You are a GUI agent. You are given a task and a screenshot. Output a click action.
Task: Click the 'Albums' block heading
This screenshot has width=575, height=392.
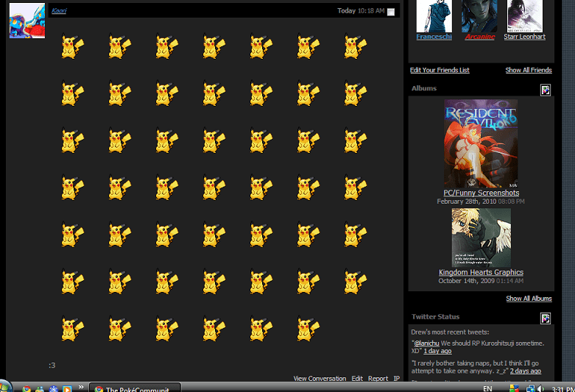[424, 88]
